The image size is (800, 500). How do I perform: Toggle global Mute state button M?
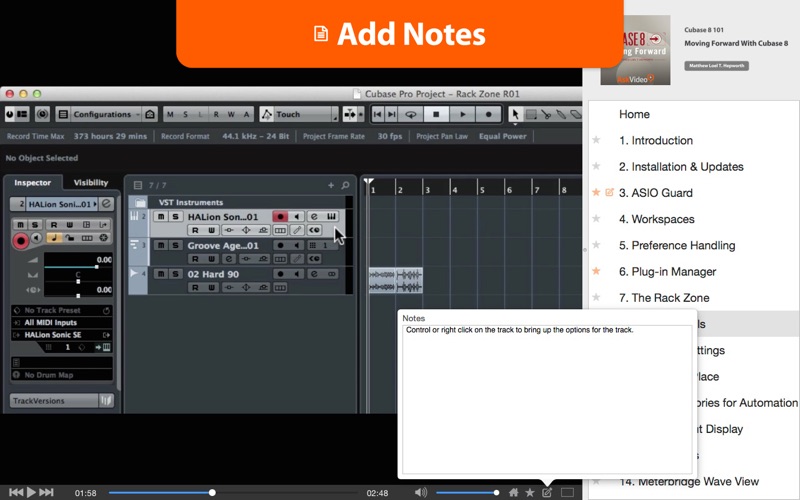click(x=170, y=114)
